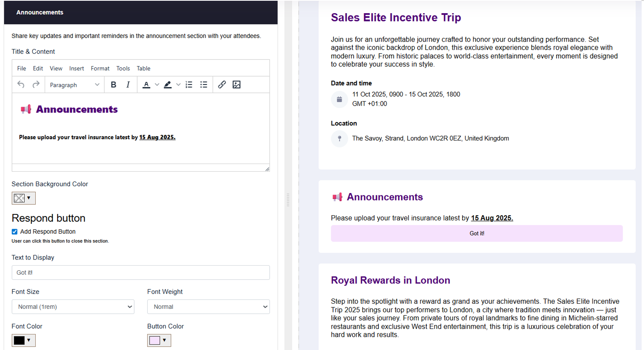Expand the Font Size dropdown
The image size is (644, 350).
73,307
